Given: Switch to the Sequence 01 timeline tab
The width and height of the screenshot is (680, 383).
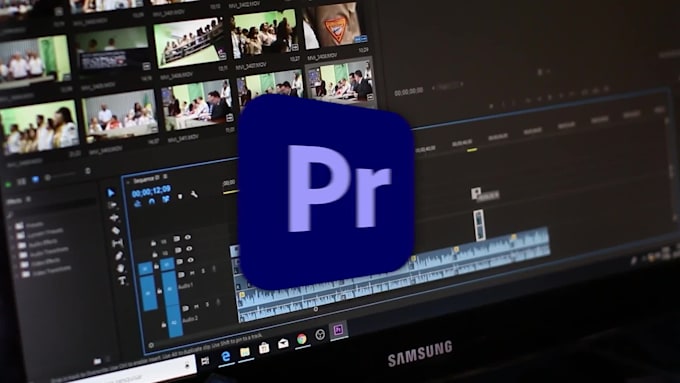Looking at the screenshot, I should [x=146, y=180].
